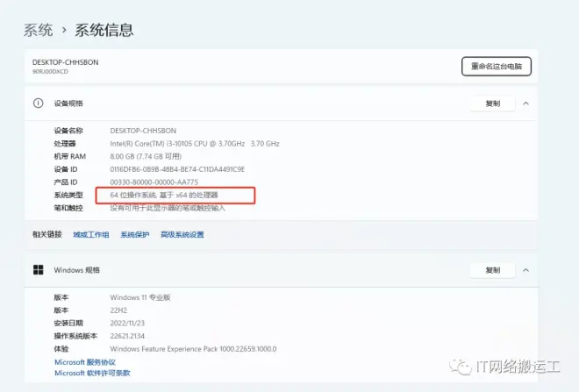Click version value 22H2
Viewport: 579px width, 392px height.
click(x=118, y=310)
